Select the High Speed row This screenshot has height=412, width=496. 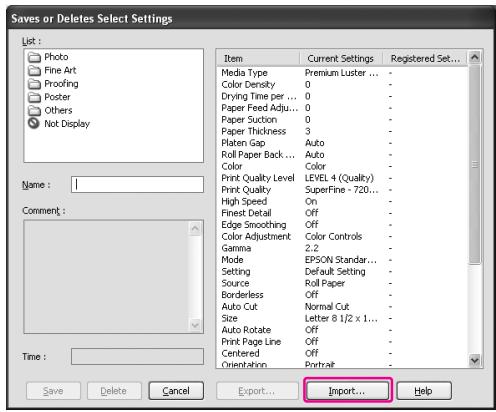[x=342, y=201]
